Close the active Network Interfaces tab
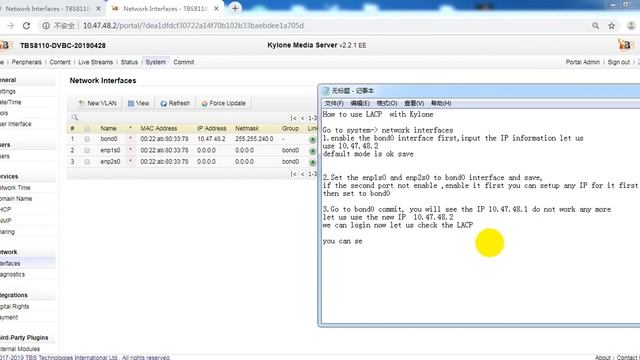 click(216, 9)
